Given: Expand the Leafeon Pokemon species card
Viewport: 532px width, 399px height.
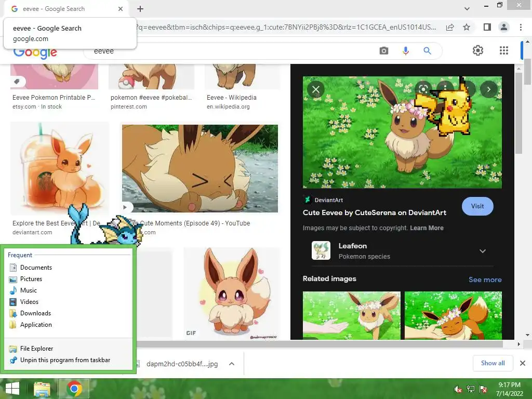Looking at the screenshot, I should [x=483, y=251].
